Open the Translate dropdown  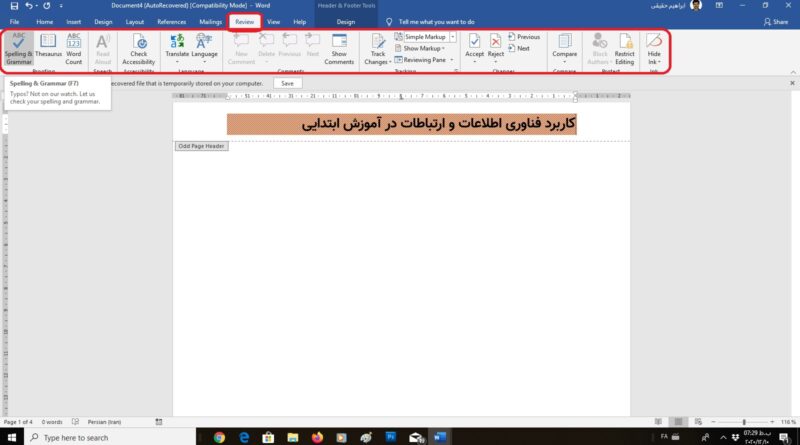pos(177,49)
